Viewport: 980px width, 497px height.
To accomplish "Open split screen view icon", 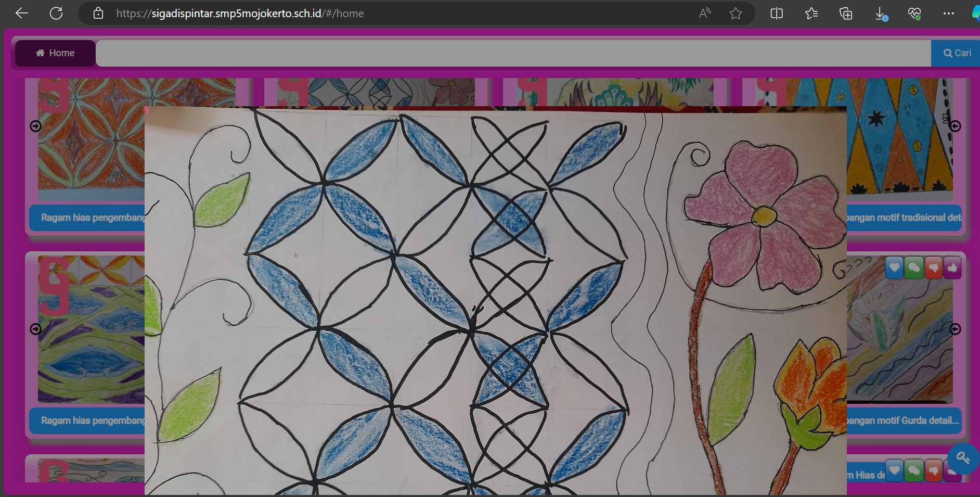I will pyautogui.click(x=777, y=14).
